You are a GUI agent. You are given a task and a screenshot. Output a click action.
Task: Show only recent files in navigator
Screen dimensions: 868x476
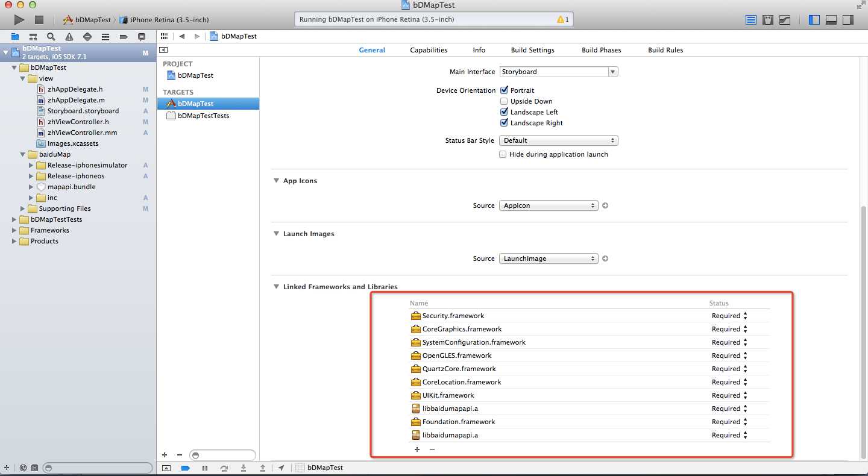click(x=23, y=468)
